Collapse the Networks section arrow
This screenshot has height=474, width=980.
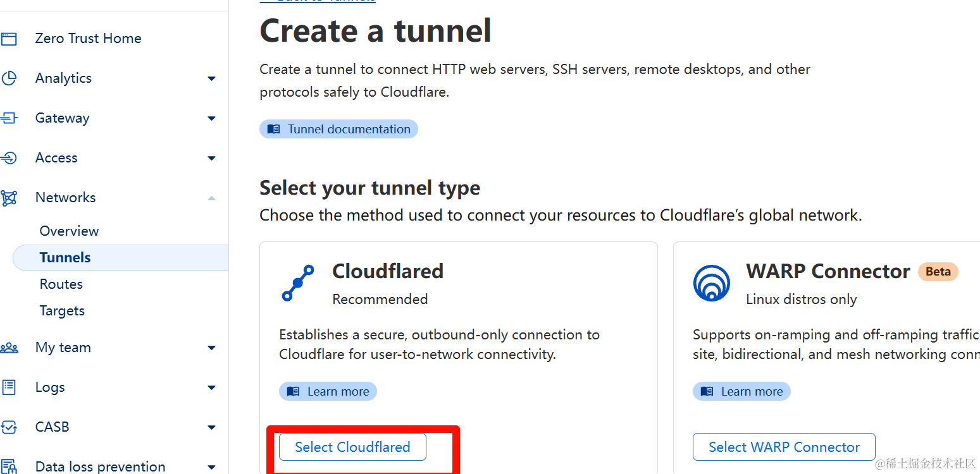click(211, 198)
